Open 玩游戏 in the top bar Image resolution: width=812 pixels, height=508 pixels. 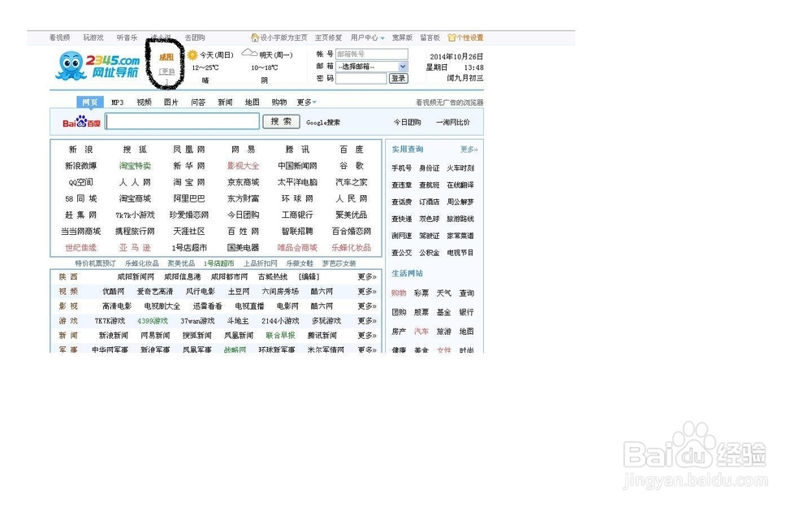[x=93, y=37]
